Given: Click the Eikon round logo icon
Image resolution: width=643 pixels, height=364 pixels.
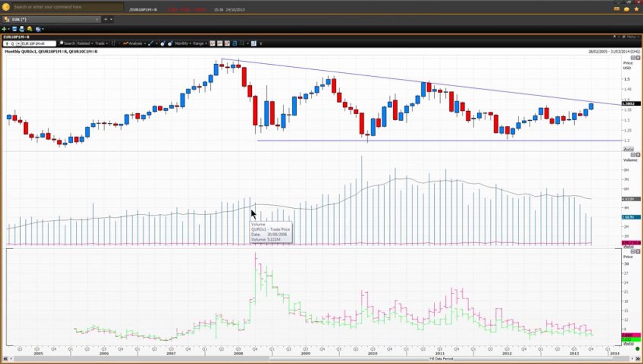Looking at the screenshot, I should pos(6,7).
